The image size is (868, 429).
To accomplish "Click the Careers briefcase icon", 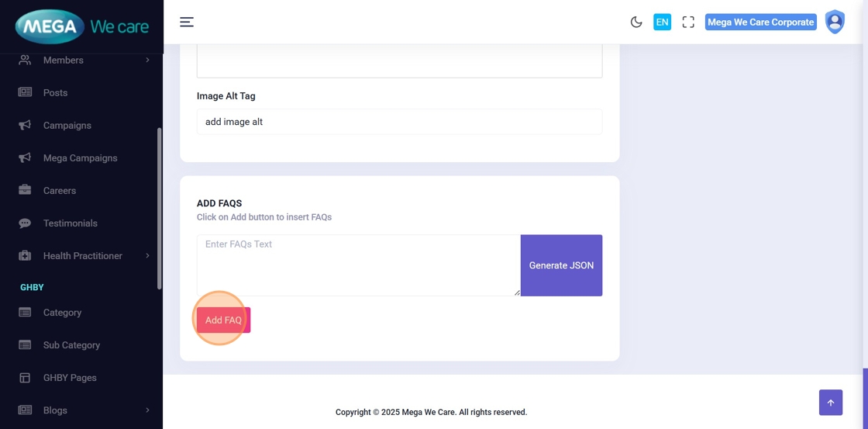I will point(25,190).
